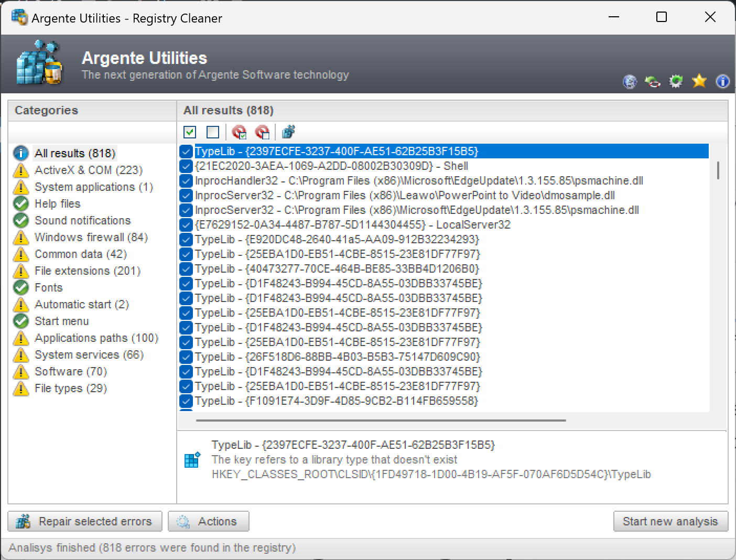Click the yellow star favorites icon
This screenshot has height=560, width=736.
pos(699,81)
